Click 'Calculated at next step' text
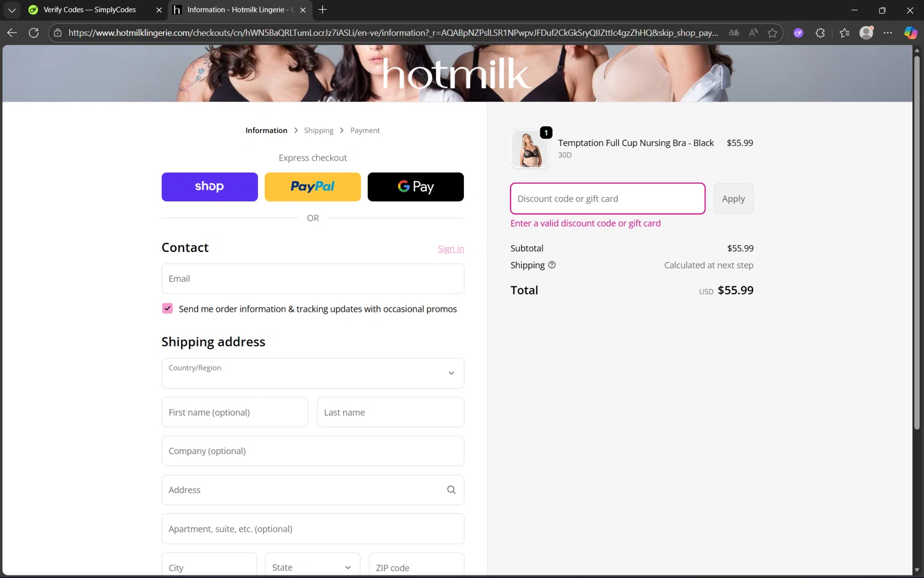 pyautogui.click(x=708, y=265)
